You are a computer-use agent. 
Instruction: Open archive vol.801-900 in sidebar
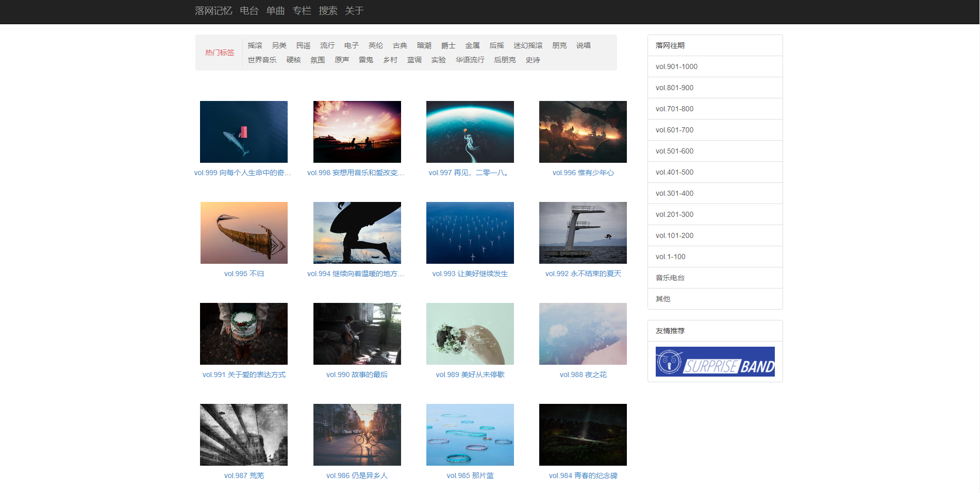[715, 88]
